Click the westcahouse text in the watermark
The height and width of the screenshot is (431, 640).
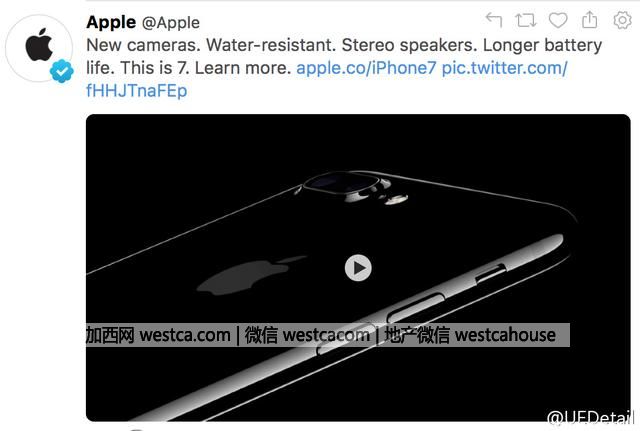click(505, 335)
